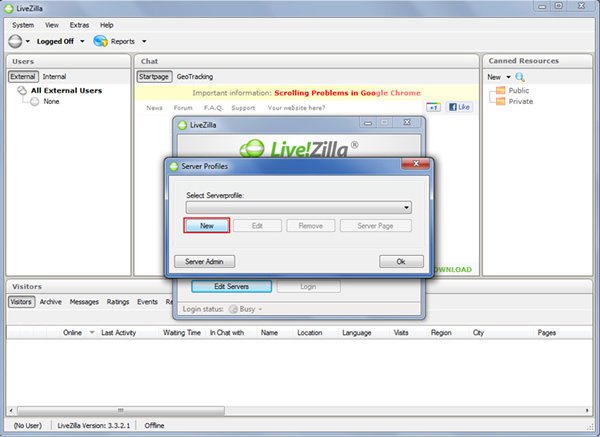Close the Server Profiles dialog
This screenshot has height=437, width=600.
tap(415, 164)
